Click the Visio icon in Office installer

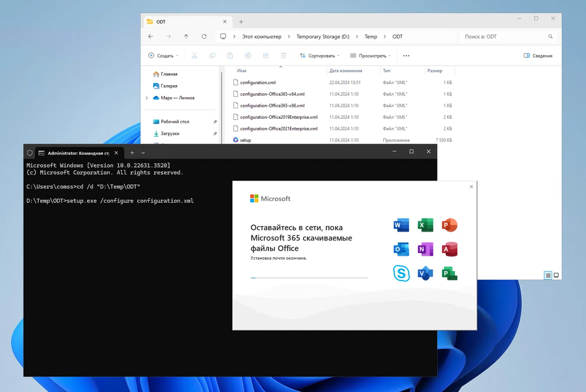pyautogui.click(x=425, y=273)
